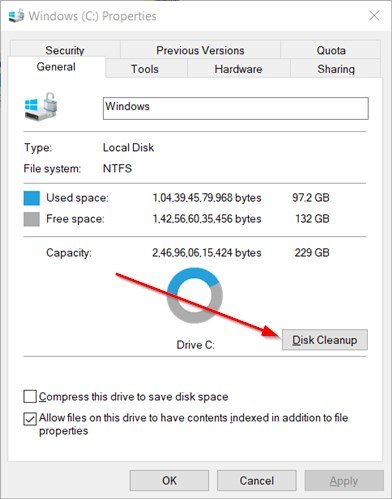Open the Hardware tab

click(238, 69)
